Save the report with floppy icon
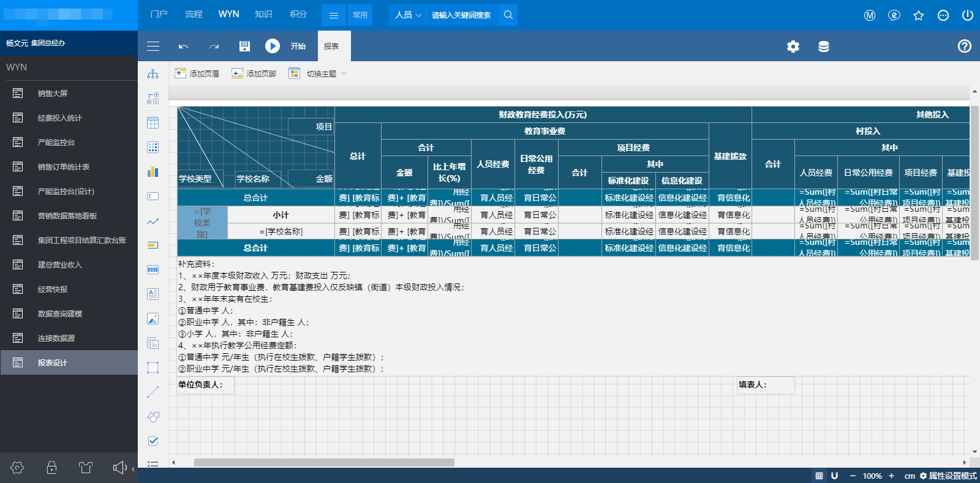Screen dimensions: 980x483 [244, 46]
